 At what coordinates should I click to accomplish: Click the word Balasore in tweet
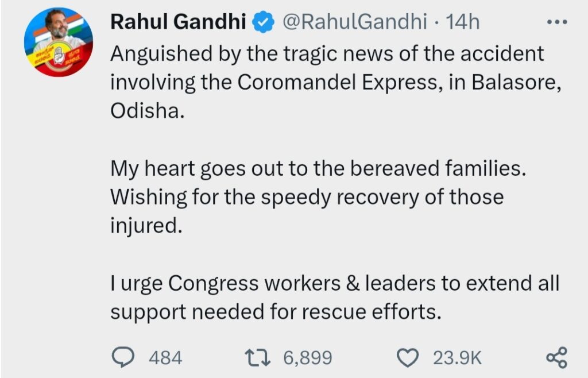[x=516, y=82]
